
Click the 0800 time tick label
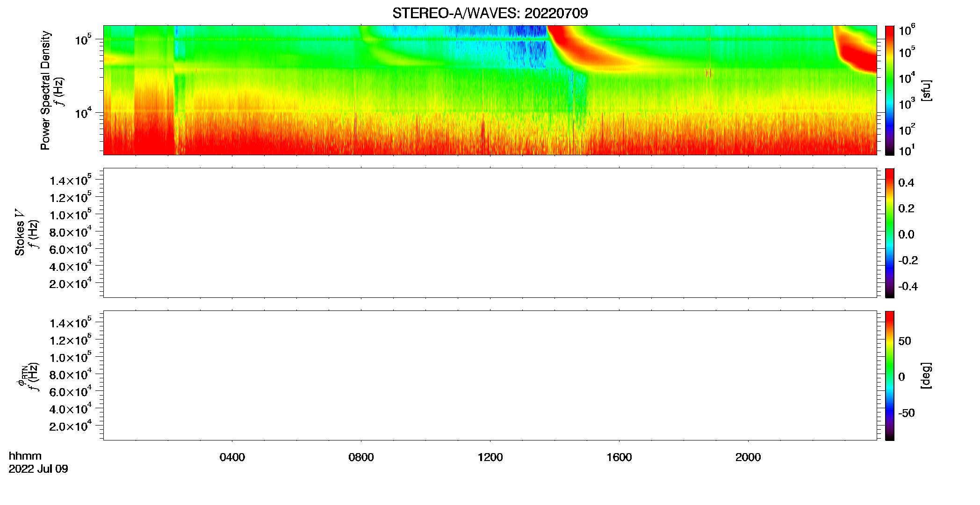(x=361, y=457)
